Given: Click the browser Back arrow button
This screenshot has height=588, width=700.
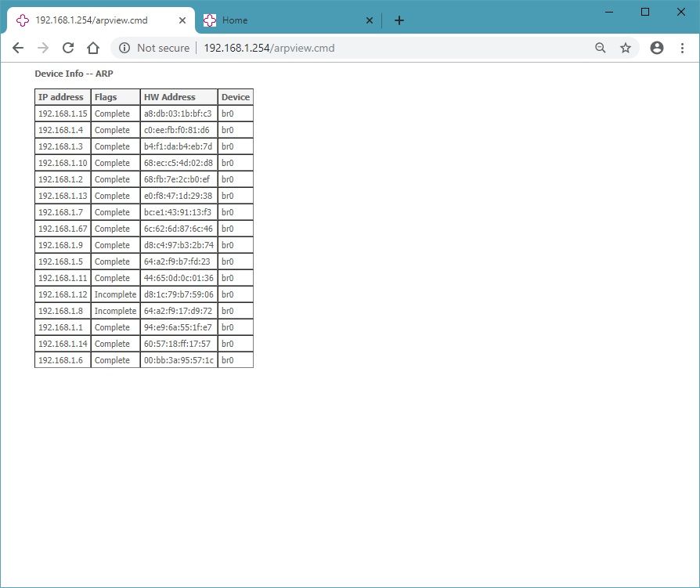Looking at the screenshot, I should point(18,48).
